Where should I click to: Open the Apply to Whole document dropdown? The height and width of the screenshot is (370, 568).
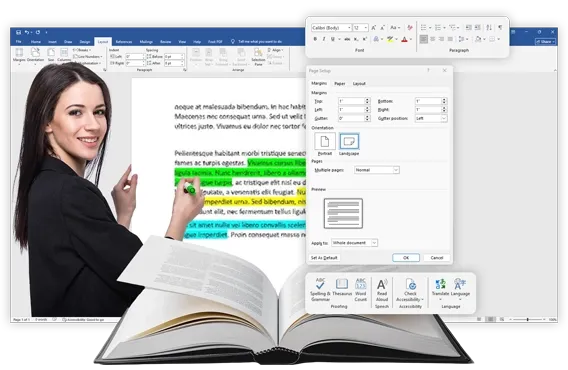click(354, 243)
